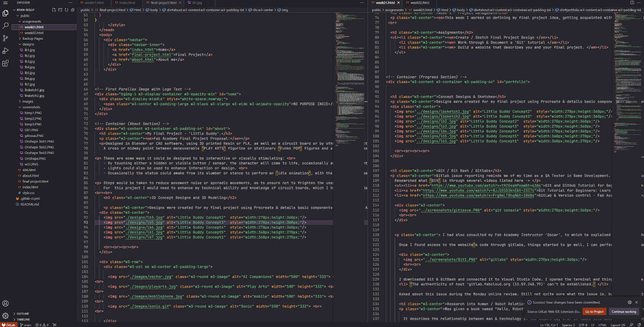This screenshot has height=327, width=644.
Task: Click LF end-of-line setting in status bar
Action: pyautogui.click(x=593, y=325)
